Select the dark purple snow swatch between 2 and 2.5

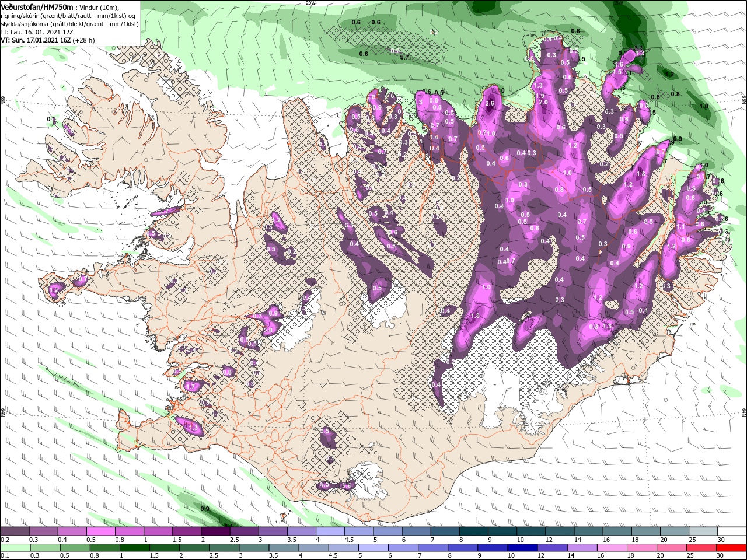[x=215, y=531]
